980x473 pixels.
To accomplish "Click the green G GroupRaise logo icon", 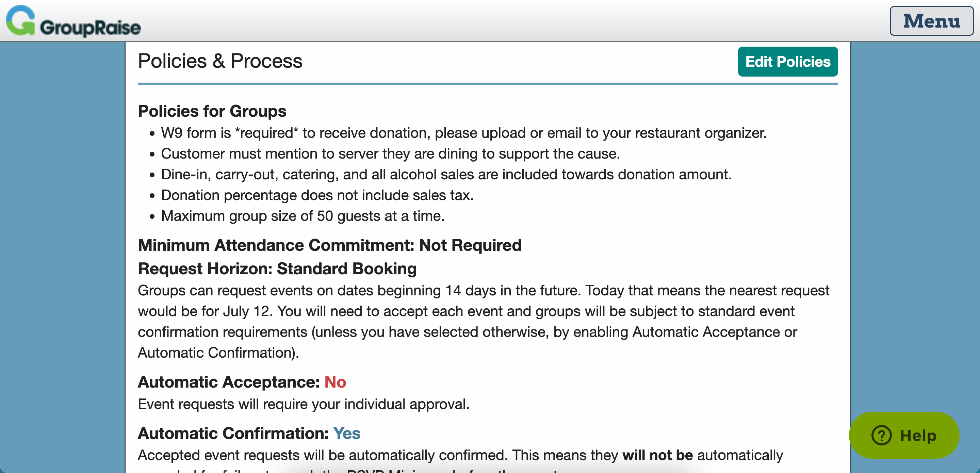I will click(x=20, y=21).
